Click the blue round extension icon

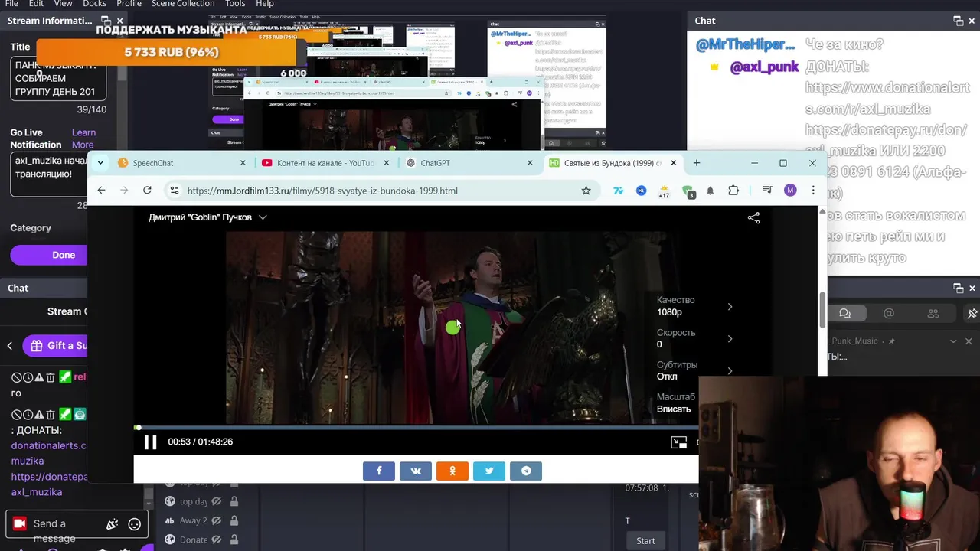pos(642,191)
